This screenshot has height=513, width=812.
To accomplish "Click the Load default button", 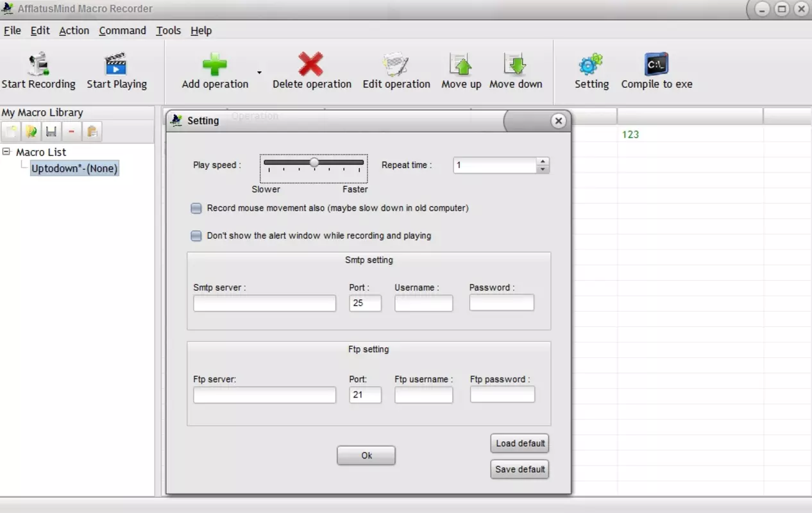I will pos(520,443).
